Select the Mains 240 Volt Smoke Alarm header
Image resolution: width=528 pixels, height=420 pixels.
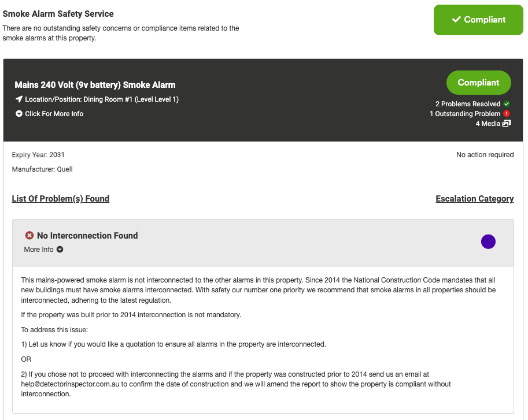(x=95, y=84)
